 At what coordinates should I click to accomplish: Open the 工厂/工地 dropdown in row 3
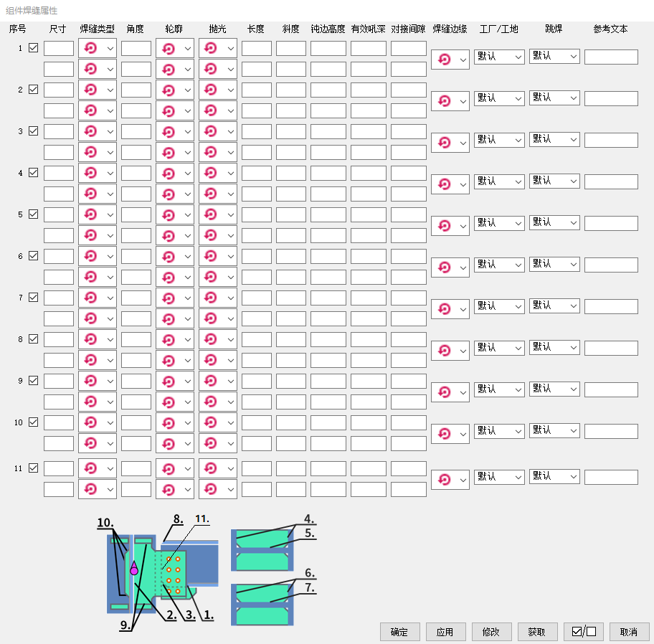click(499, 140)
